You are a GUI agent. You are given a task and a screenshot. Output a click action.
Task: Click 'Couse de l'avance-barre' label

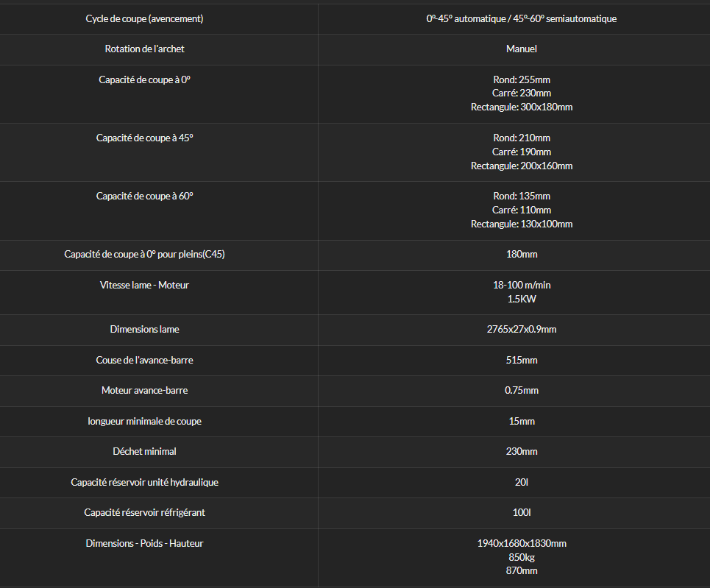[144, 360]
